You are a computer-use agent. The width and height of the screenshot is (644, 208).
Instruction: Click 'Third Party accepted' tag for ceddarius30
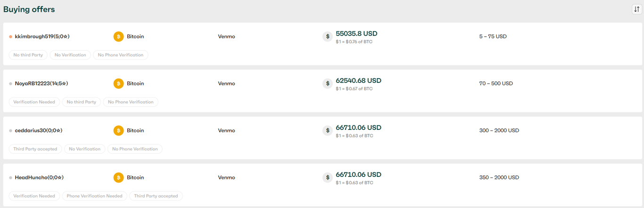point(35,149)
